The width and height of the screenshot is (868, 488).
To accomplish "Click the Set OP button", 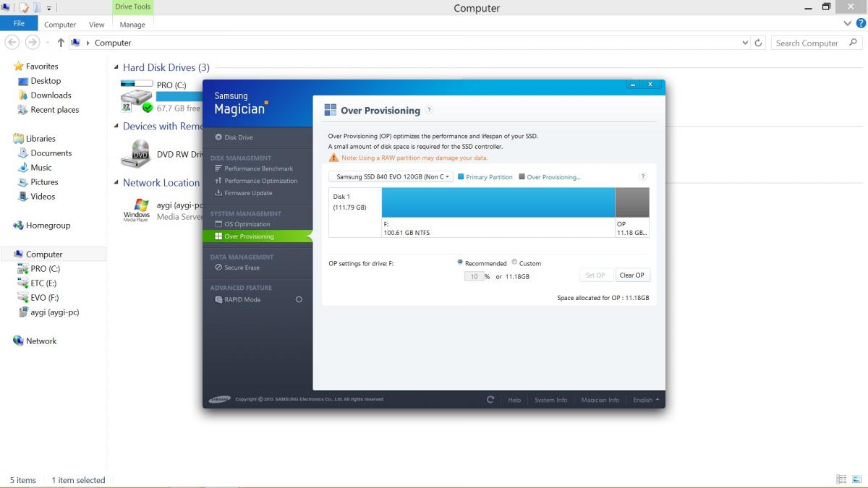I will point(595,275).
